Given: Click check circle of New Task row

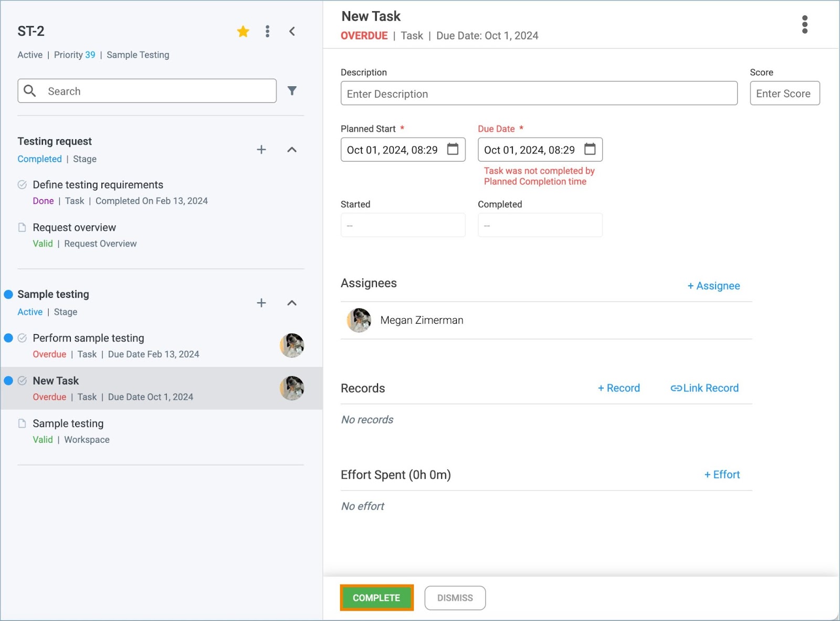Looking at the screenshot, I should click(22, 380).
